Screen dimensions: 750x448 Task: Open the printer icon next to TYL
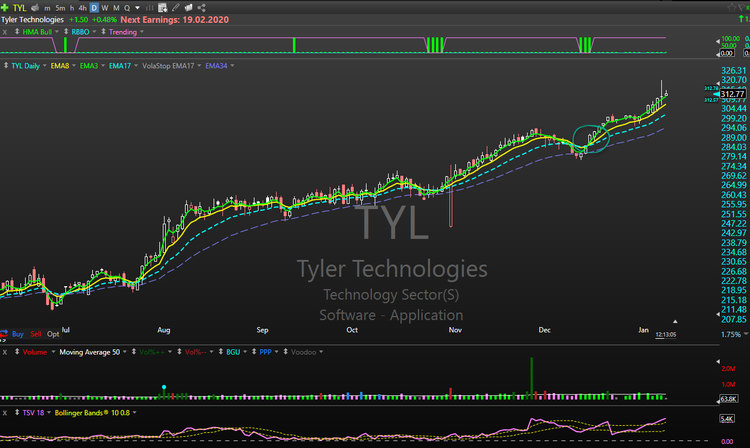click(x=35, y=8)
